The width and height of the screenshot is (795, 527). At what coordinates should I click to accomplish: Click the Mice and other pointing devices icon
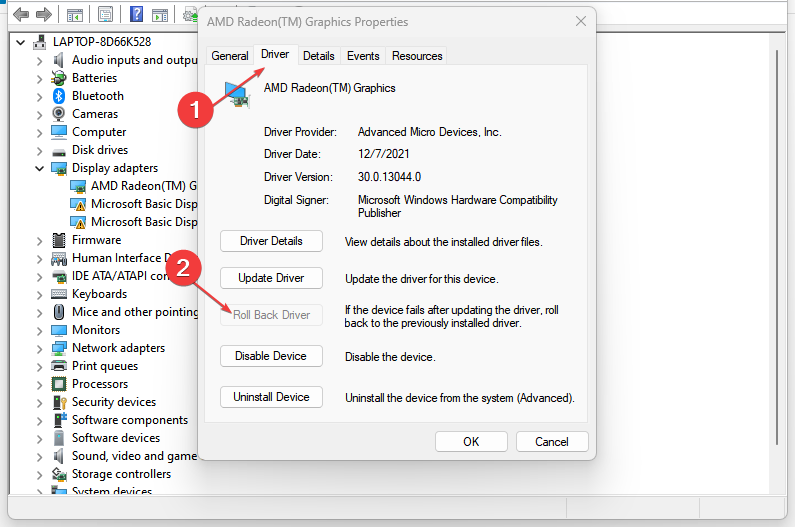click(x=59, y=312)
